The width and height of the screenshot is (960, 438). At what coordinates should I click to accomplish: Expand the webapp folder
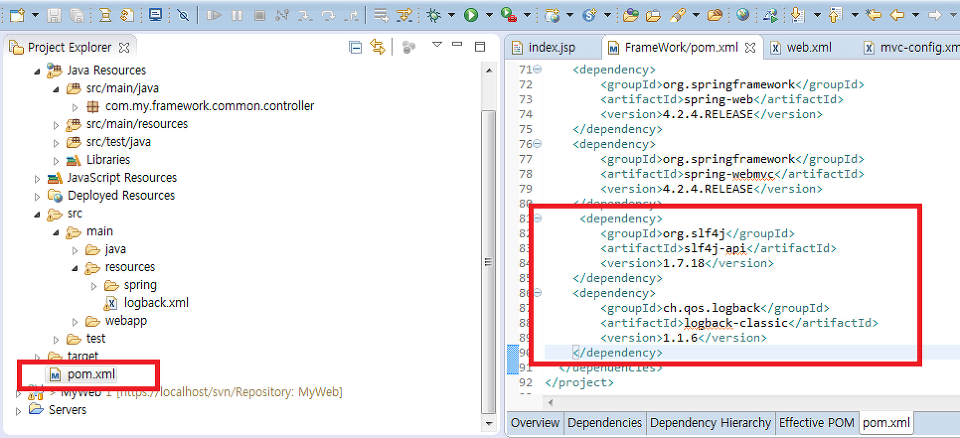tap(75, 322)
